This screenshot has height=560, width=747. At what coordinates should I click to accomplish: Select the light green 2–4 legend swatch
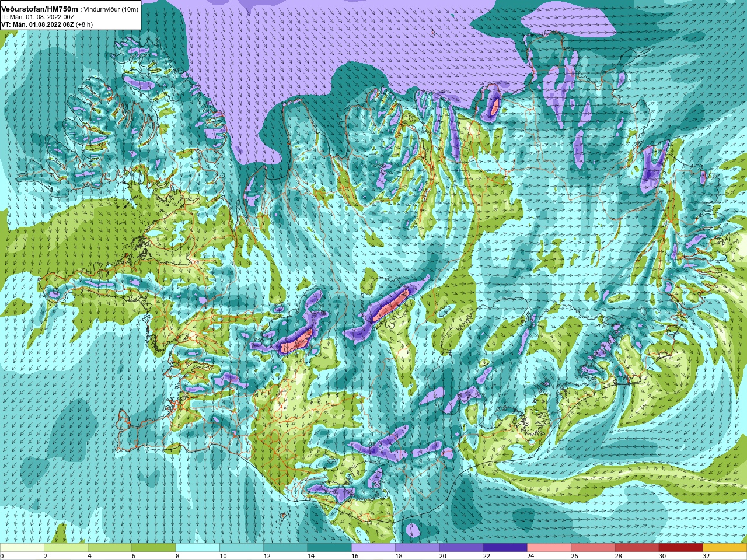[x=66, y=548]
